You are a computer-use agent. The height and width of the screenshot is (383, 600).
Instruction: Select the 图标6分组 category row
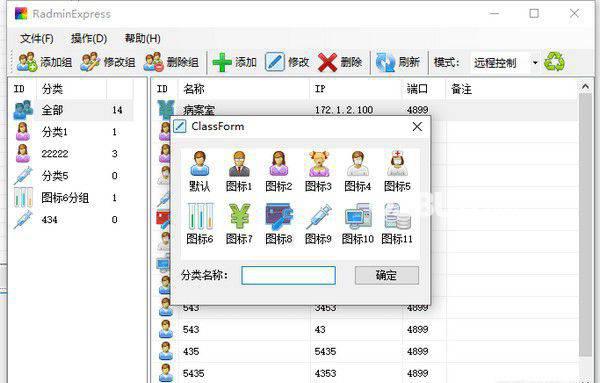[x=72, y=198]
